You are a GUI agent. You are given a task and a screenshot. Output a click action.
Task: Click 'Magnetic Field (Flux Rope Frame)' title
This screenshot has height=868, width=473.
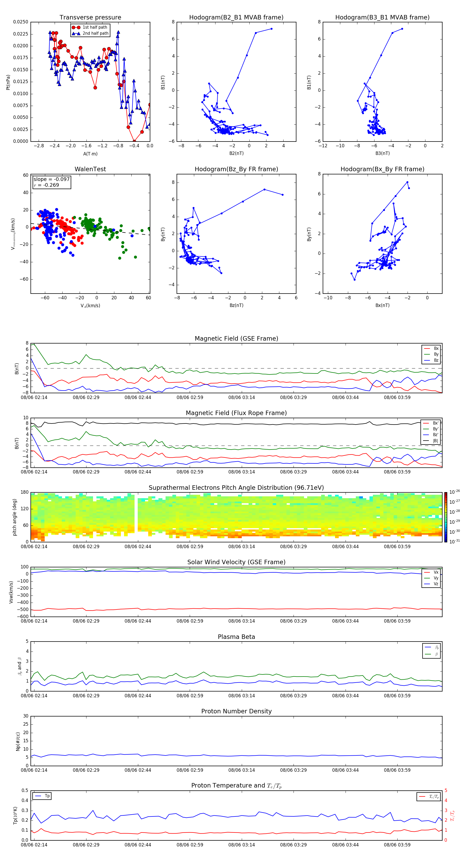click(236, 413)
